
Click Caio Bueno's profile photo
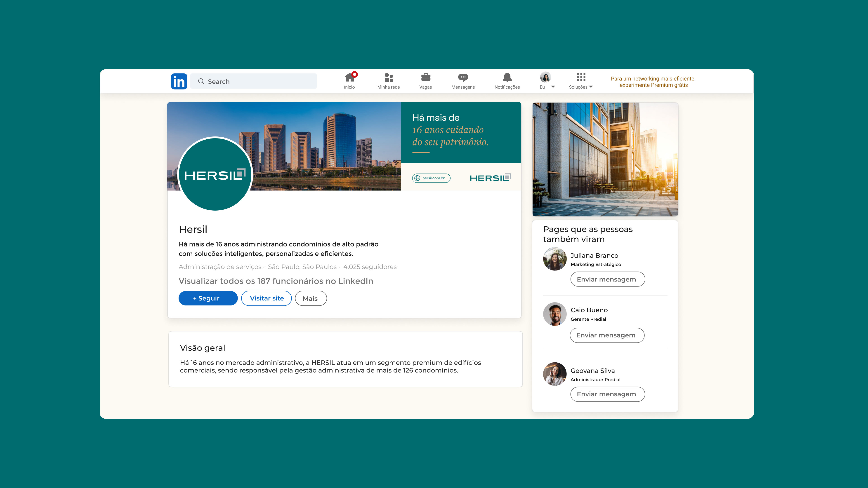coord(555,314)
